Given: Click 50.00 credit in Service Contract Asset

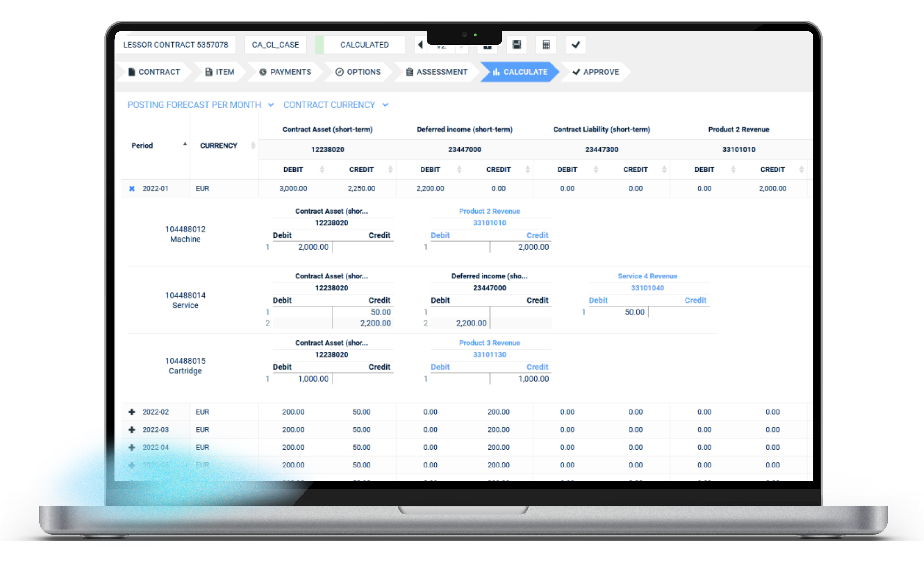Looking at the screenshot, I should 381,312.
